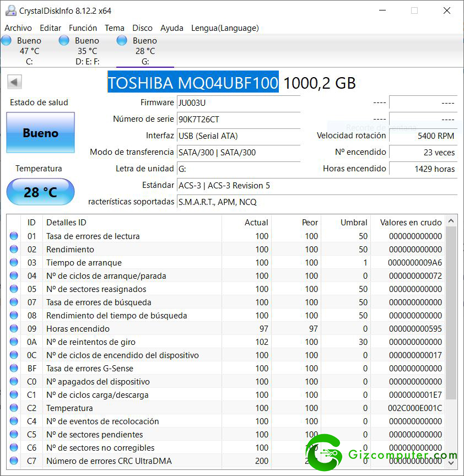Open the Tema menu
This screenshot has height=476, width=464.
pos(115,28)
